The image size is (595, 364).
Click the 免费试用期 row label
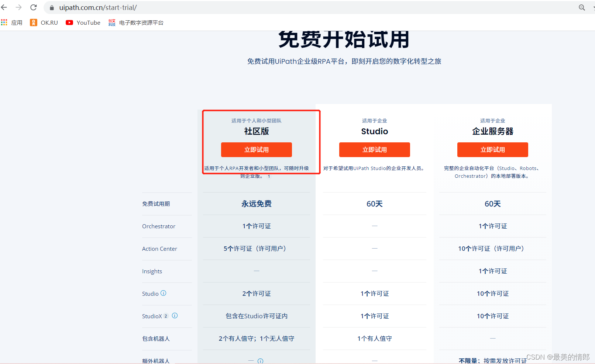pos(156,204)
